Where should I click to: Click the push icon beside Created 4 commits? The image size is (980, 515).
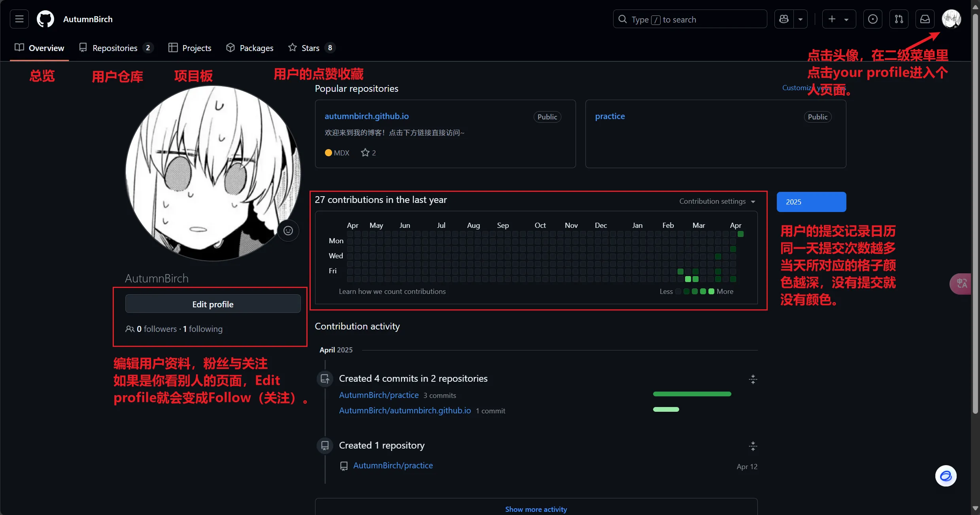point(325,379)
